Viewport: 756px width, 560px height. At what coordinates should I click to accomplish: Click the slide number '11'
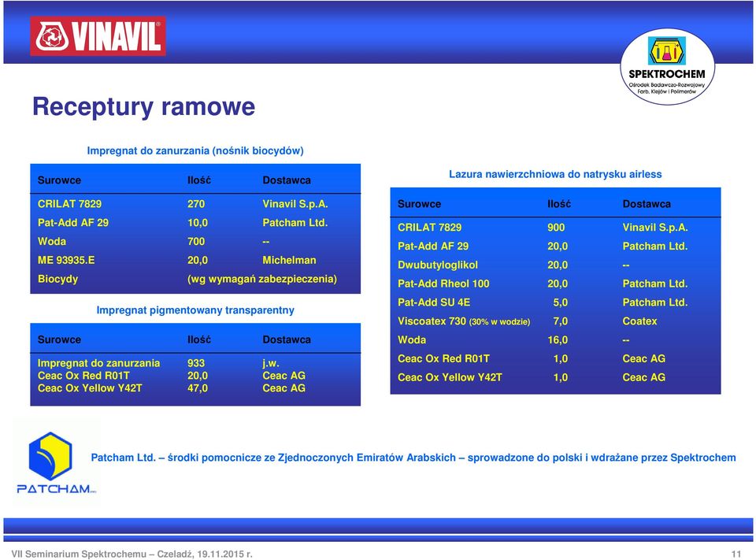click(736, 554)
